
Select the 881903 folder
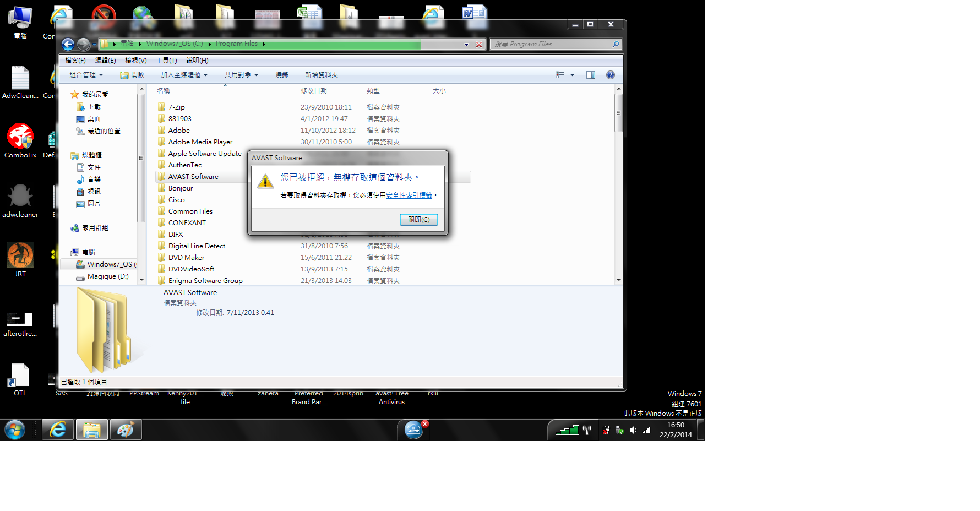(179, 119)
